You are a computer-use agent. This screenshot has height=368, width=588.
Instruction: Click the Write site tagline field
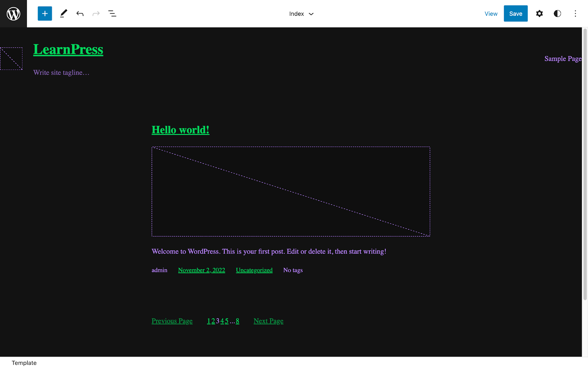tap(61, 72)
